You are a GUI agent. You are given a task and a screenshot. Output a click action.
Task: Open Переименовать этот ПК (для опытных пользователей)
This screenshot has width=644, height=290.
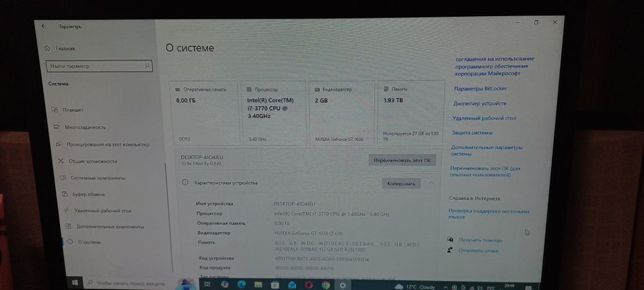tap(486, 172)
